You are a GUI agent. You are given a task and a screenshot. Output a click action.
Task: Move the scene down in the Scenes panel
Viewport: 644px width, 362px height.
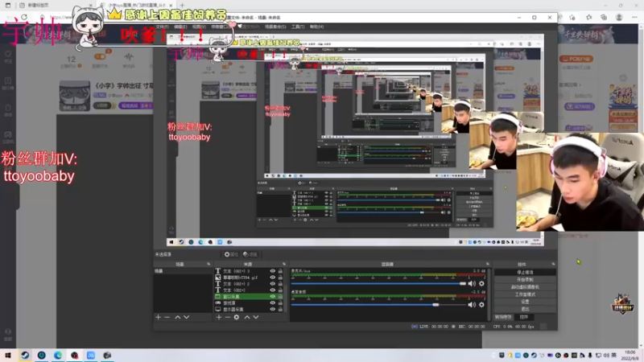click(x=187, y=317)
